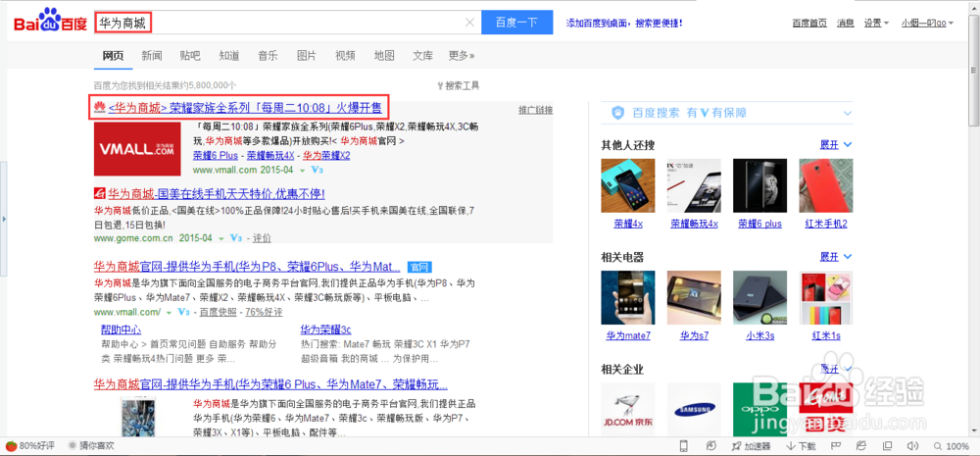Open the 华为商城官网-提供华为手机(华为P8 result
The width and height of the screenshot is (980, 456).
coord(247,267)
